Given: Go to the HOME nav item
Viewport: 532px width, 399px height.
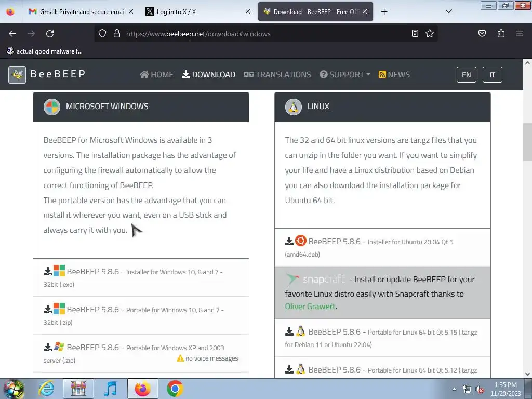Looking at the screenshot, I should [x=156, y=74].
